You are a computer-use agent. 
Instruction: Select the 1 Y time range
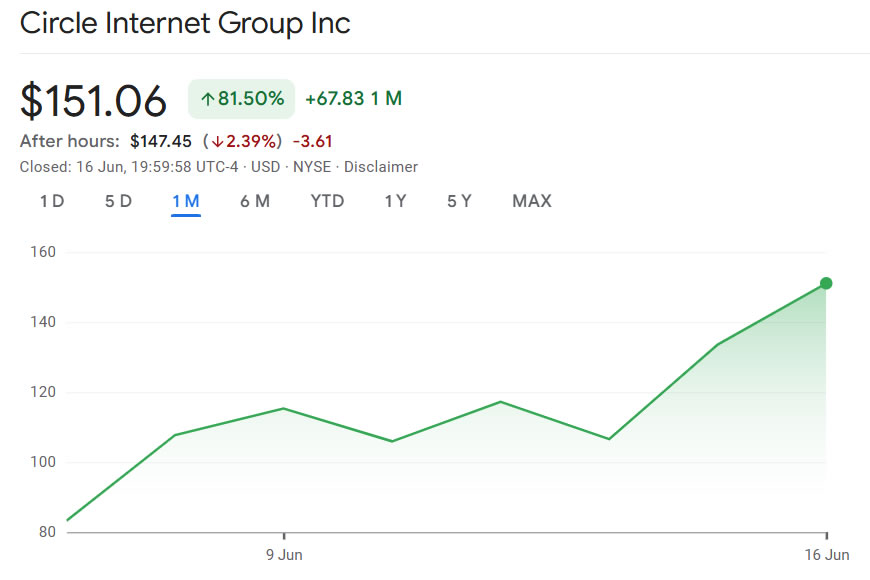pyautogui.click(x=395, y=201)
